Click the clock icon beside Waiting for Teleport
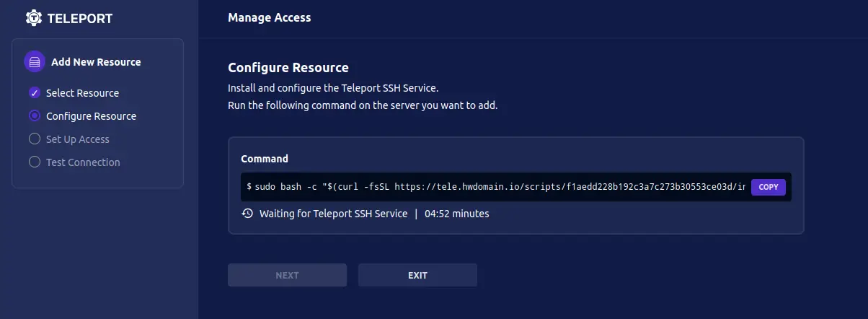This screenshot has width=868, height=319. tap(247, 214)
